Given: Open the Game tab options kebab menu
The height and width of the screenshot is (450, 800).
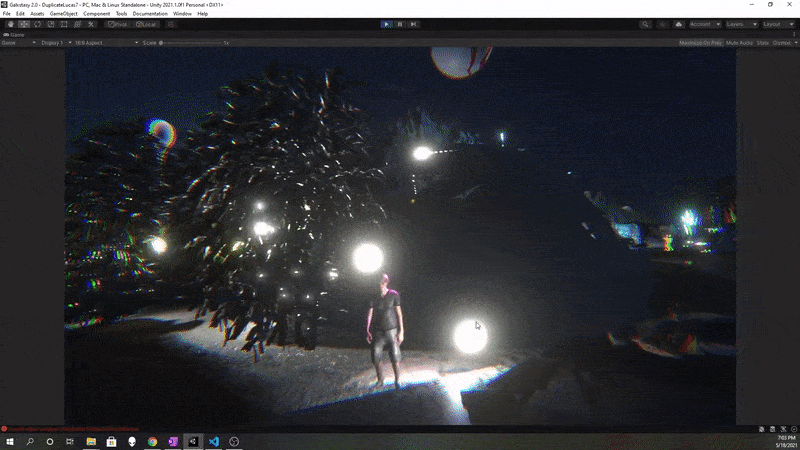Looking at the screenshot, I should pyautogui.click(x=794, y=35).
